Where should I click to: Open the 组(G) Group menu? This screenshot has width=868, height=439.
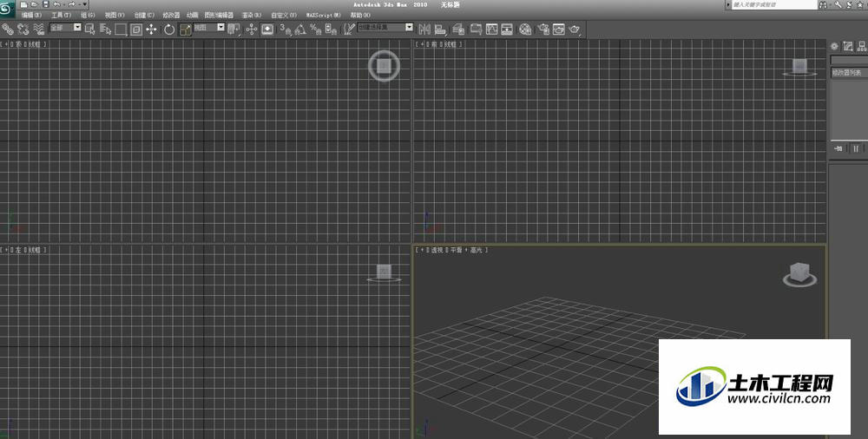88,15
